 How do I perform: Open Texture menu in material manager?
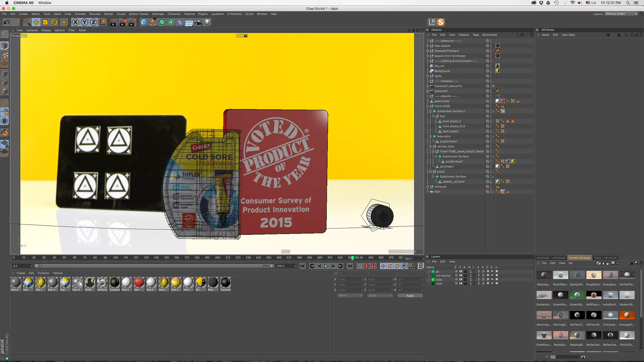(x=58, y=273)
